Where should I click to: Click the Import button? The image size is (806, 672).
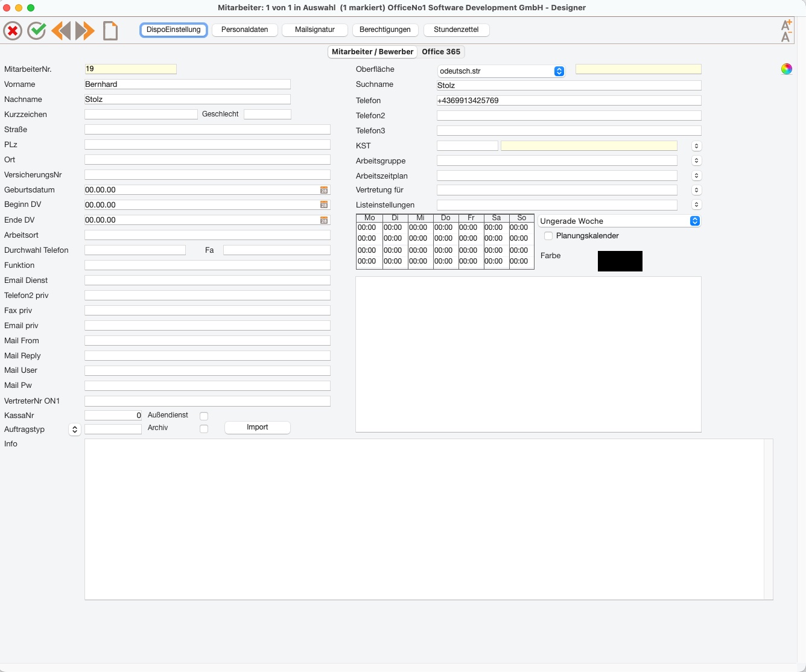point(258,427)
